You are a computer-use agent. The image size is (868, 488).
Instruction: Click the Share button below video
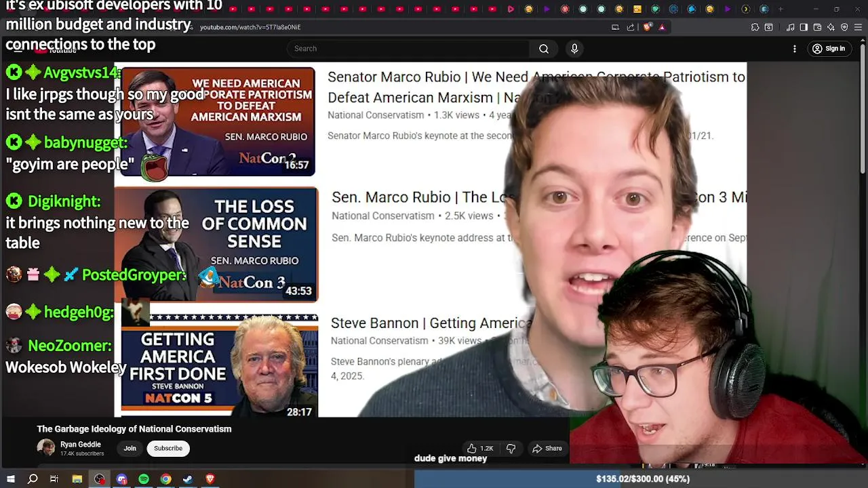tap(547, 448)
